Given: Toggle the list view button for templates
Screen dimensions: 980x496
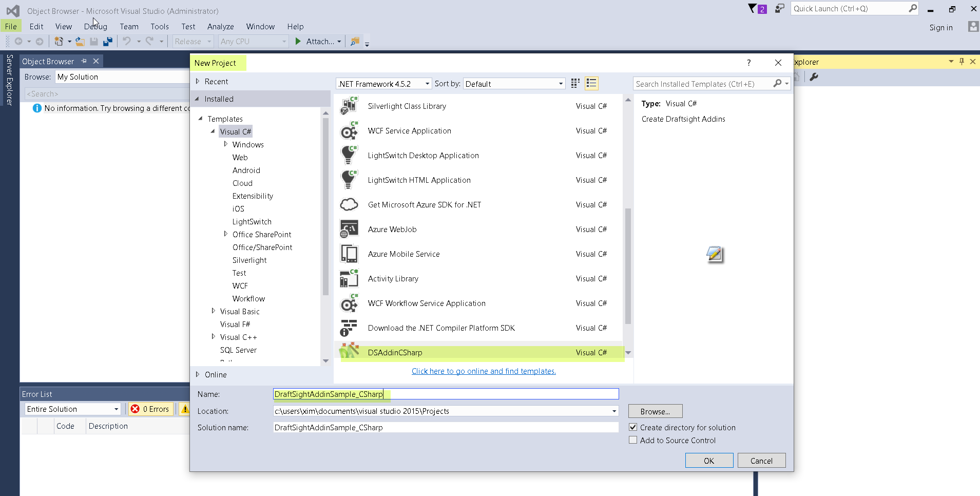Looking at the screenshot, I should 591,83.
